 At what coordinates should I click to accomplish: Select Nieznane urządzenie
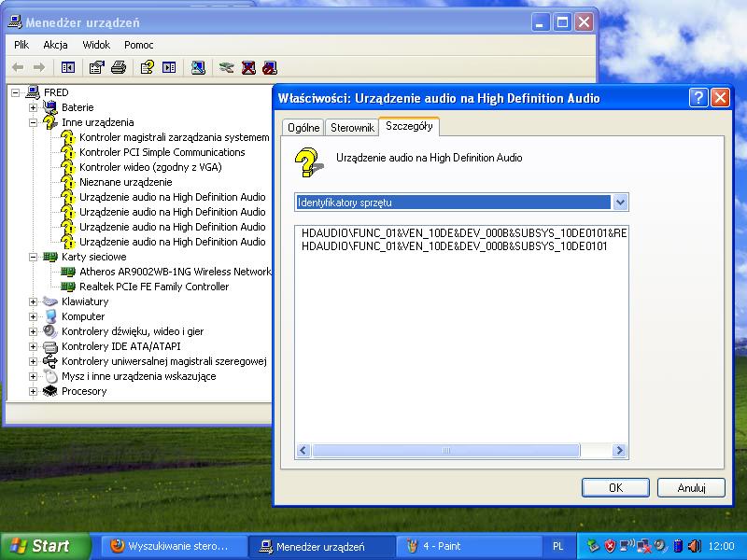click(x=126, y=182)
